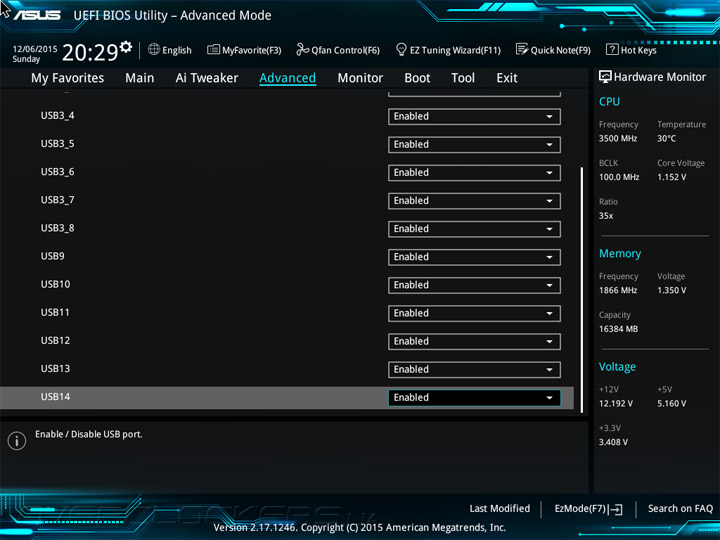Select the Advanced tab

click(x=287, y=78)
